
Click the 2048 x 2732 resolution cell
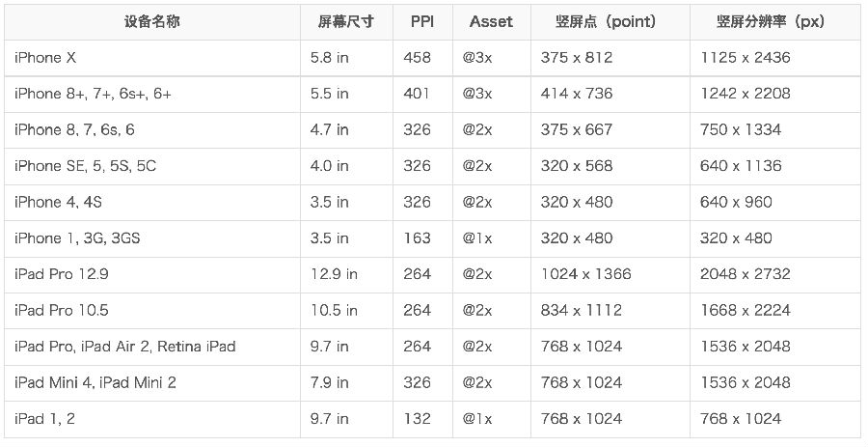pos(775,274)
